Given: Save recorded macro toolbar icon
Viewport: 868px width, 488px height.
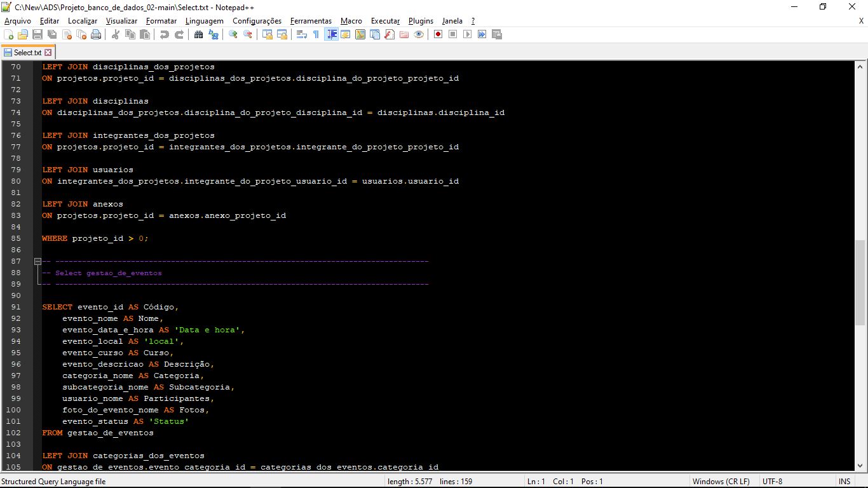Looking at the screenshot, I should 496,34.
